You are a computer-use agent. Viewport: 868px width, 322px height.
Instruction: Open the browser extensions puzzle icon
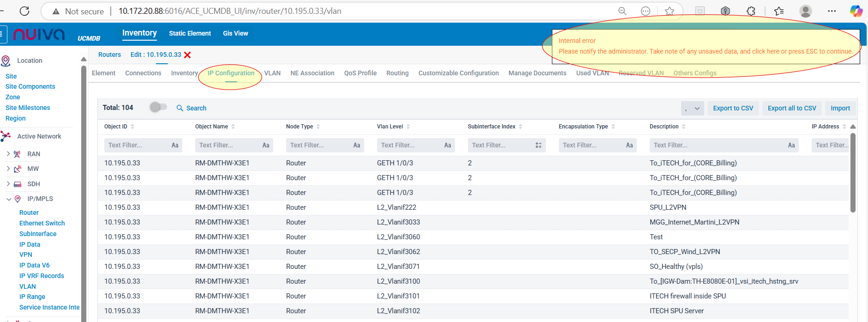(751, 11)
